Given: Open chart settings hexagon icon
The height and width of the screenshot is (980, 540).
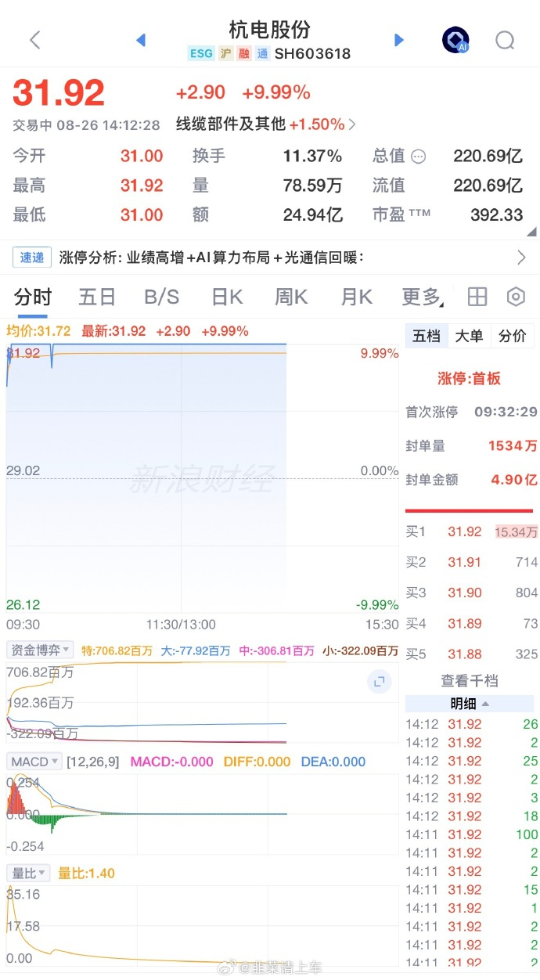Looking at the screenshot, I should pos(516,297).
